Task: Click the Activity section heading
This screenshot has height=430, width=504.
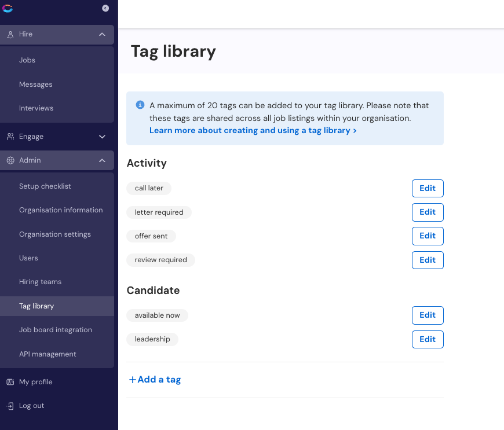Action: (147, 163)
